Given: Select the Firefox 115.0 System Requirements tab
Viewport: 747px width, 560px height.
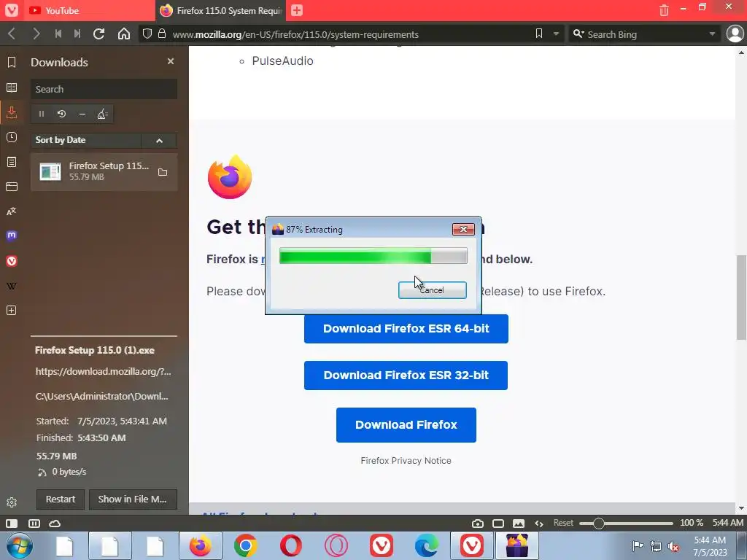Looking at the screenshot, I should click(x=220, y=10).
